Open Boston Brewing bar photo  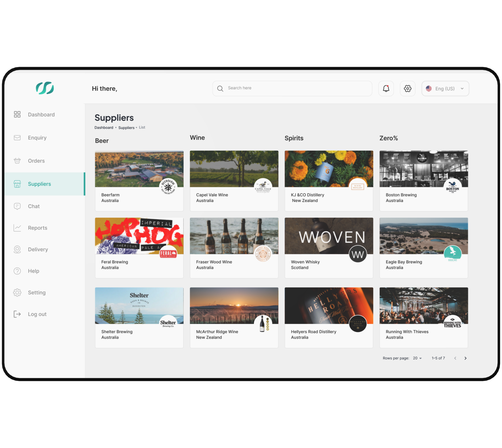pos(424,169)
